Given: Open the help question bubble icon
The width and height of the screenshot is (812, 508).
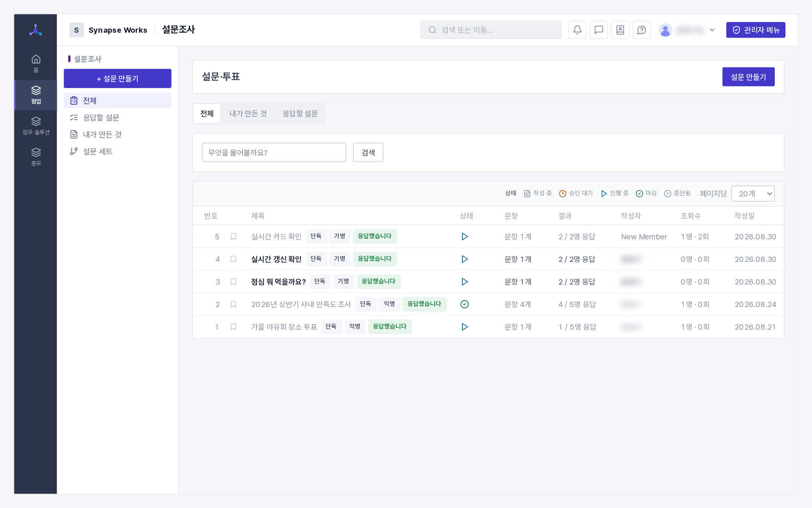Looking at the screenshot, I should click(x=642, y=30).
